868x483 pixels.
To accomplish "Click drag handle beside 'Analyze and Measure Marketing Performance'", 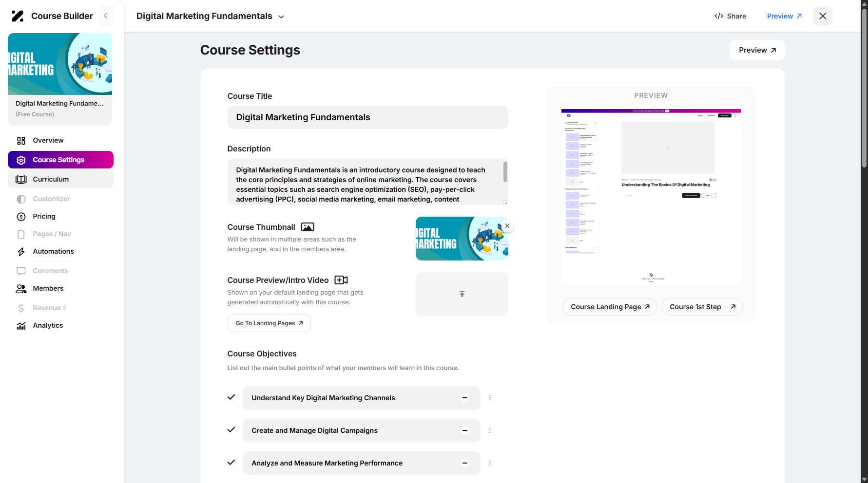I will [490, 463].
